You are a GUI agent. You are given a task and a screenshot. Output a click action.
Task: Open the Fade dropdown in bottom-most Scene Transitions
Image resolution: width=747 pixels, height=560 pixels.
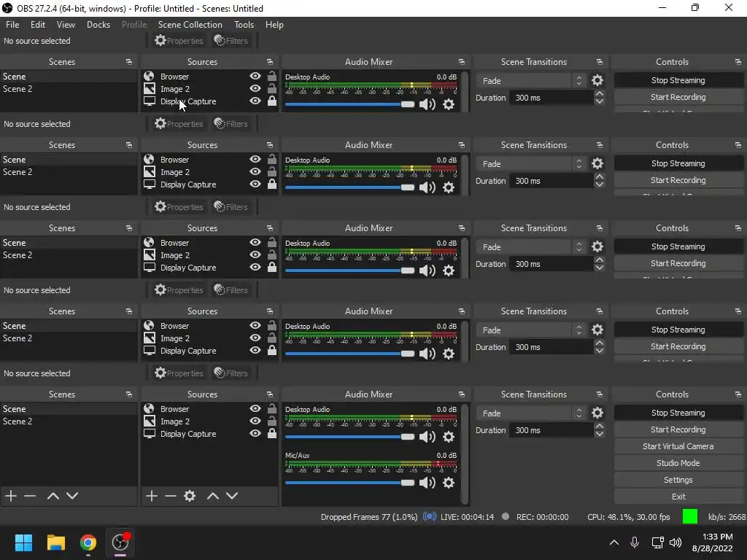click(531, 413)
